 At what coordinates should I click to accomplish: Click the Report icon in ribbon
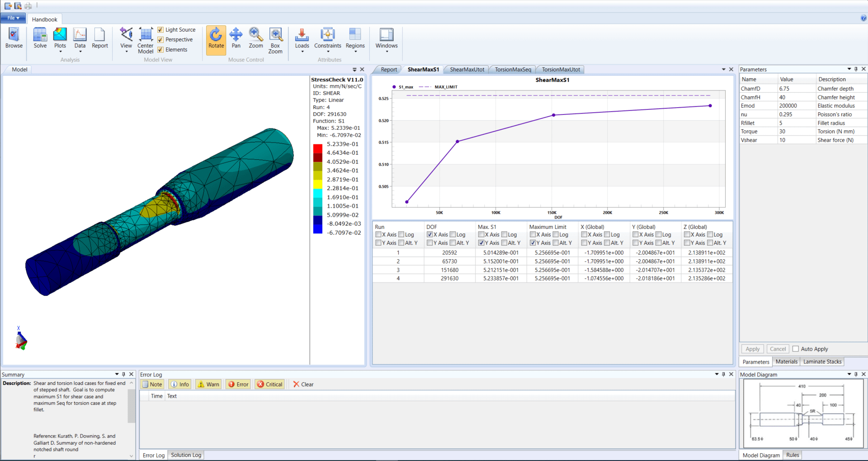(100, 38)
